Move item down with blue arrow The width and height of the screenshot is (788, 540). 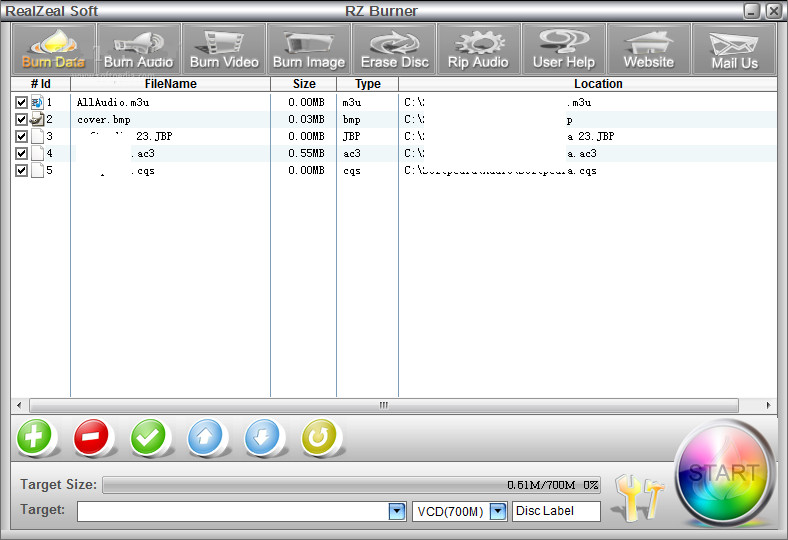(x=262, y=437)
